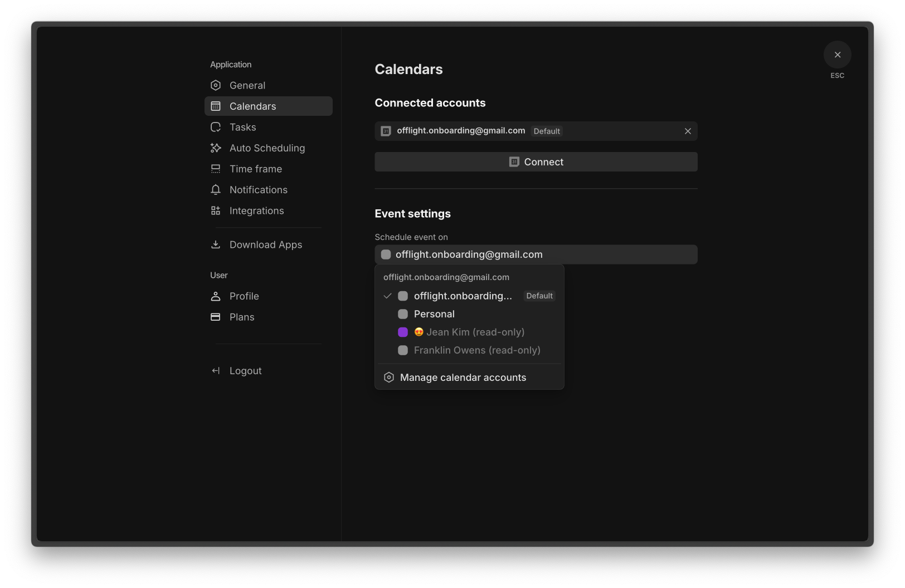
Task: Click the Time frame icon
Action: point(216,169)
